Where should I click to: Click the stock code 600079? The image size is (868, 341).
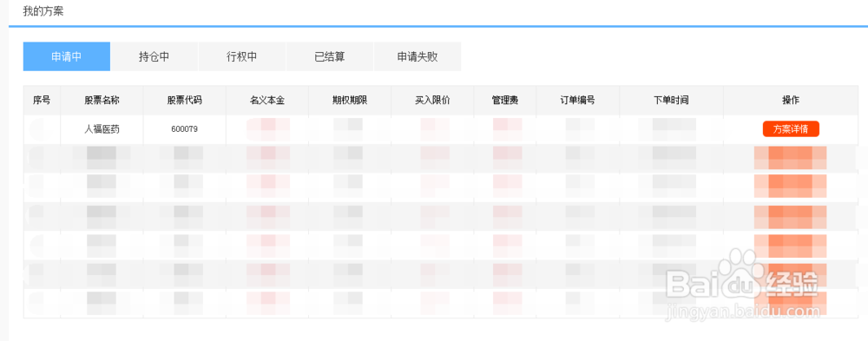pos(185,129)
